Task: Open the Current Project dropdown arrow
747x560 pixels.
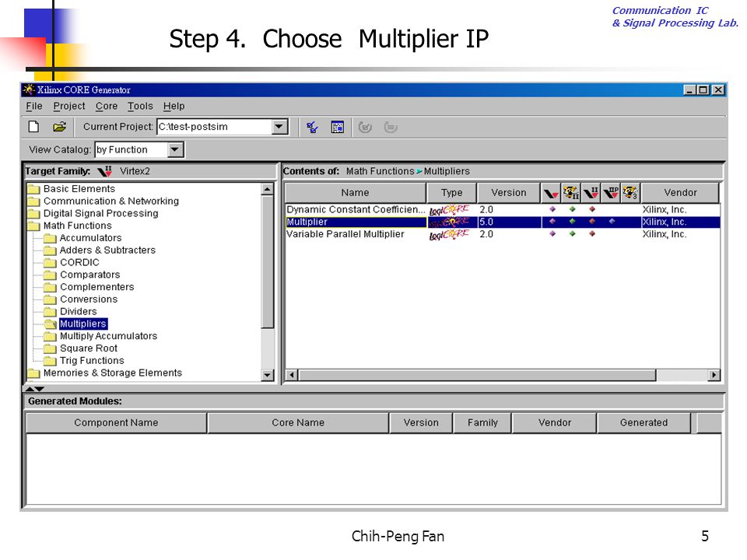Action: [279, 127]
